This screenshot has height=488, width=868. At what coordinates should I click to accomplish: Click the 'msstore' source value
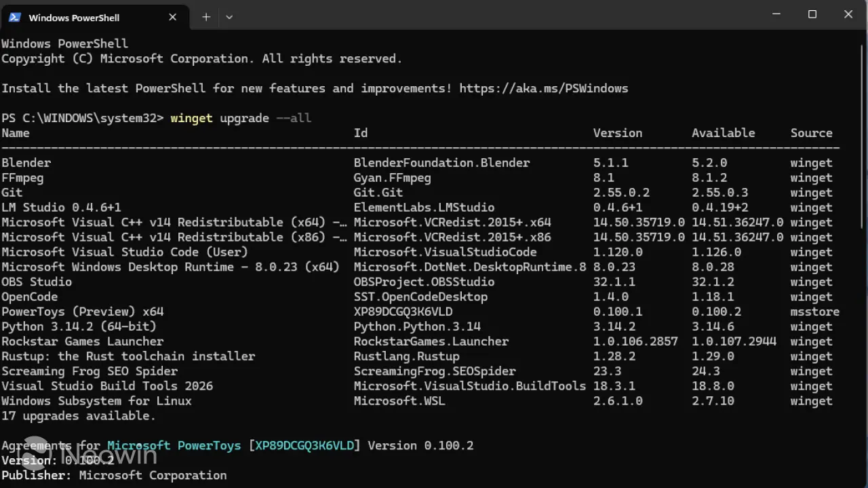point(815,312)
